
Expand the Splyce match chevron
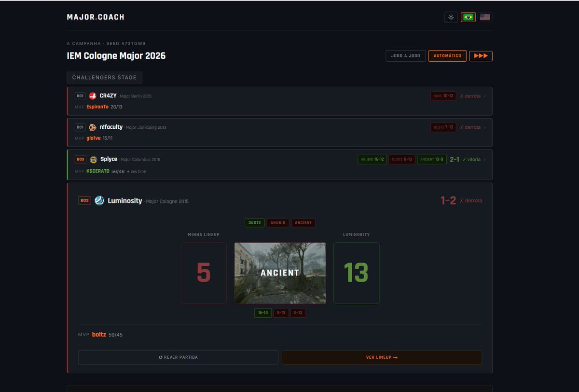tap(484, 160)
